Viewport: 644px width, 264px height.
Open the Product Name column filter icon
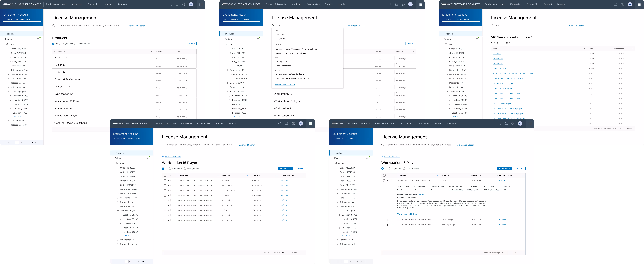tap(151, 51)
